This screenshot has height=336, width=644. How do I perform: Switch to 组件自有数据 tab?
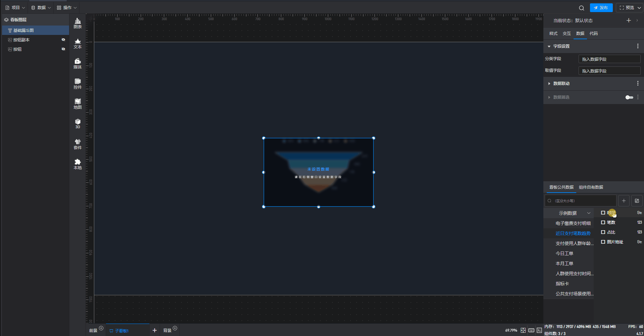(x=591, y=187)
